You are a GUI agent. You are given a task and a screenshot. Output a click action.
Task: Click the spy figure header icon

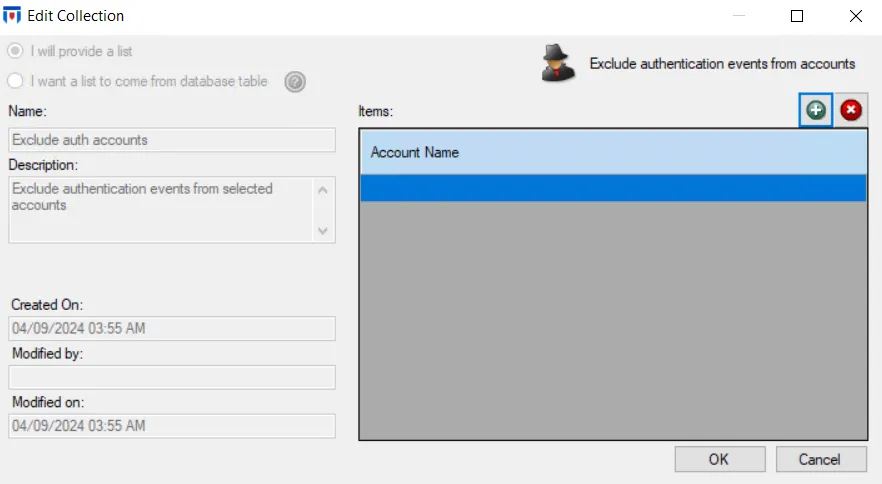tap(557, 64)
